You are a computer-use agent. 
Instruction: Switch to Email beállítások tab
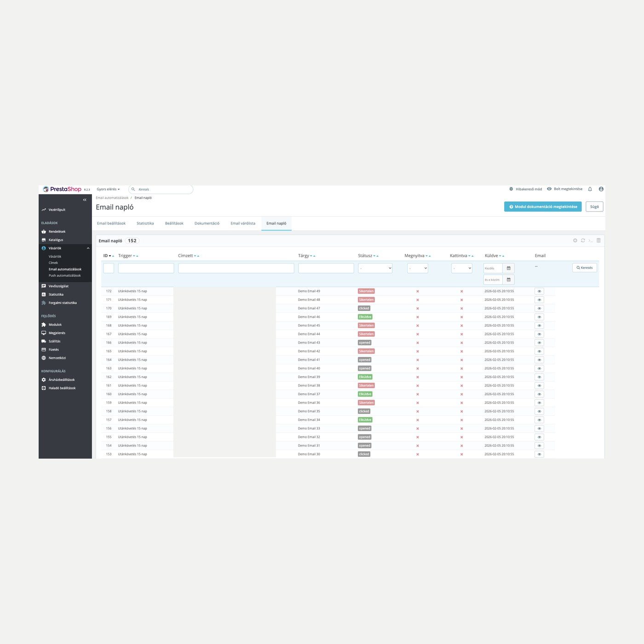[x=111, y=224]
